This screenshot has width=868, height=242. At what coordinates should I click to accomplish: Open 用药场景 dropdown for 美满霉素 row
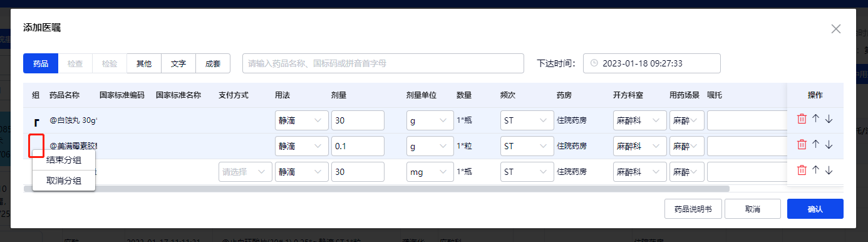click(x=687, y=145)
